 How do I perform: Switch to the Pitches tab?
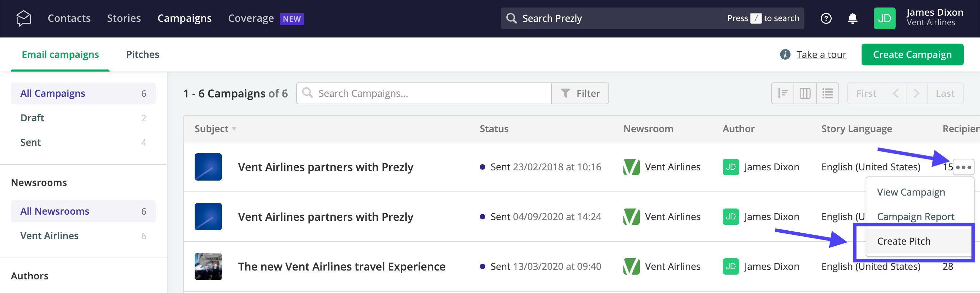pyautogui.click(x=143, y=55)
